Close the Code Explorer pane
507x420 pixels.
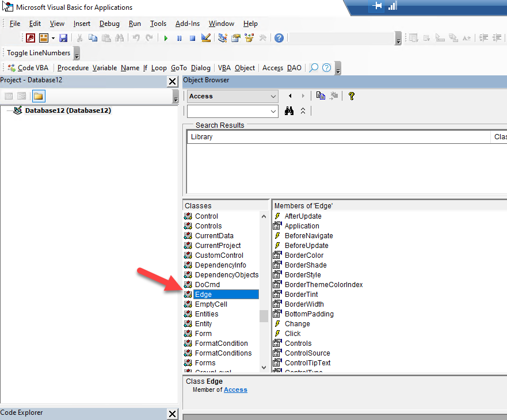pyautogui.click(x=172, y=414)
